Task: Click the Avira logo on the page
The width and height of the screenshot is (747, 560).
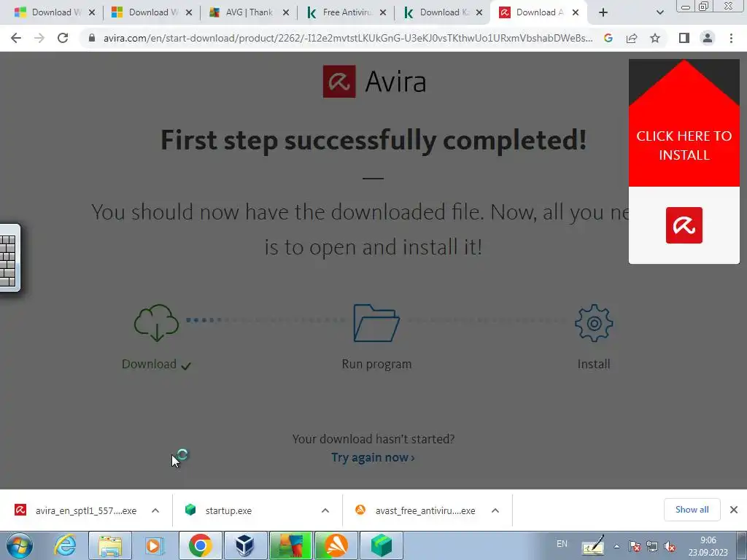Action: tap(374, 82)
